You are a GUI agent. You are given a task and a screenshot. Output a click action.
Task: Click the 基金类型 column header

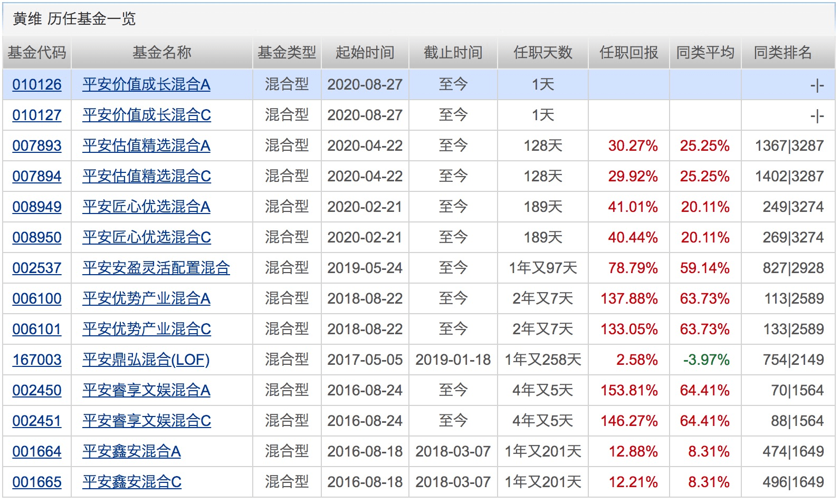(287, 52)
